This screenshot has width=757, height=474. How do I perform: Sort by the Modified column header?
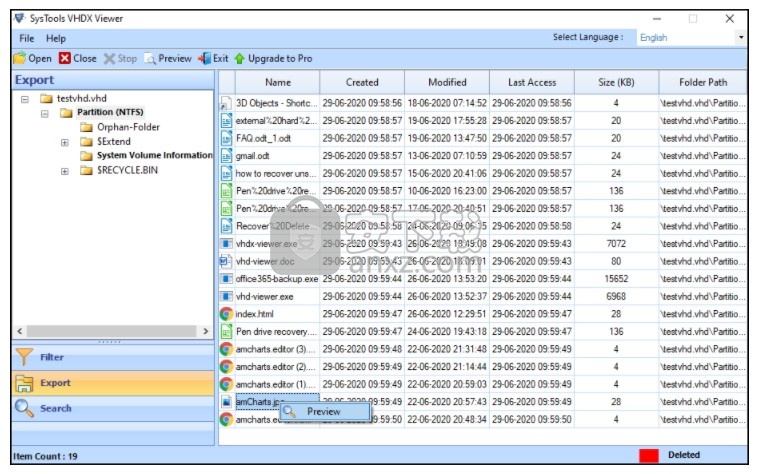447,83
